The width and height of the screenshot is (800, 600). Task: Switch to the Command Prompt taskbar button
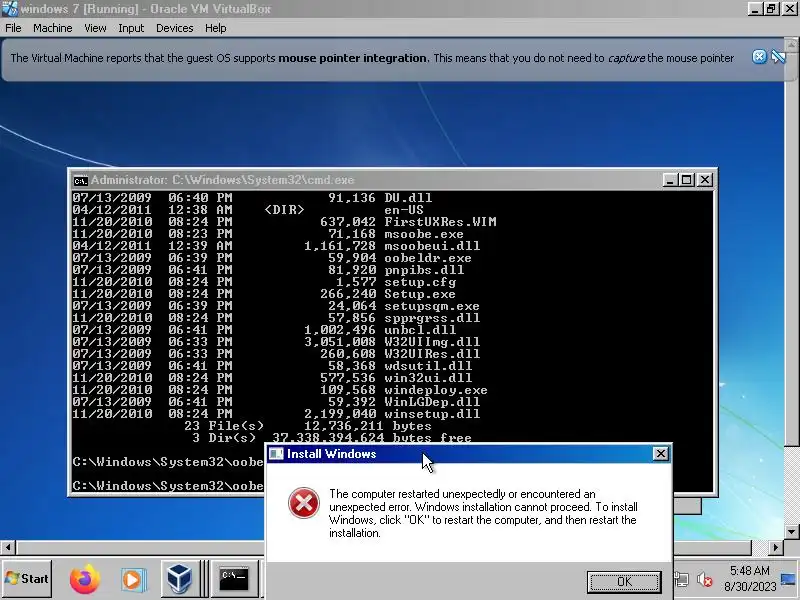[x=234, y=579]
